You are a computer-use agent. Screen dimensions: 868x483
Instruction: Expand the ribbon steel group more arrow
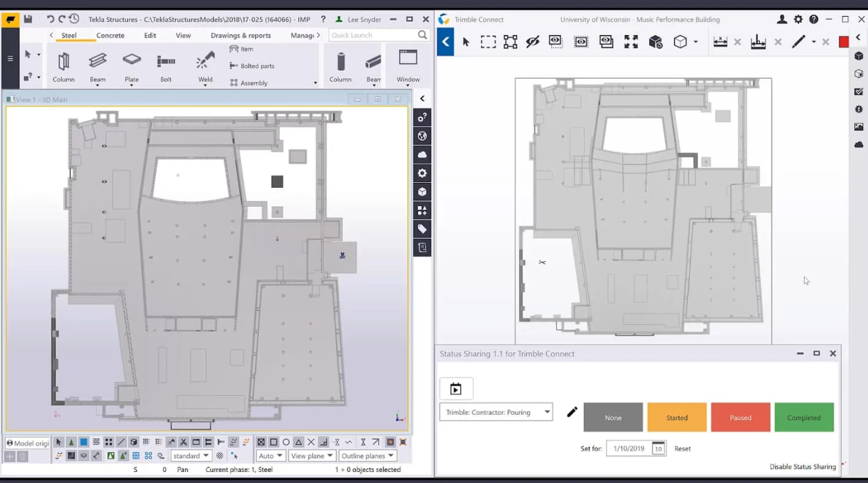315,83
